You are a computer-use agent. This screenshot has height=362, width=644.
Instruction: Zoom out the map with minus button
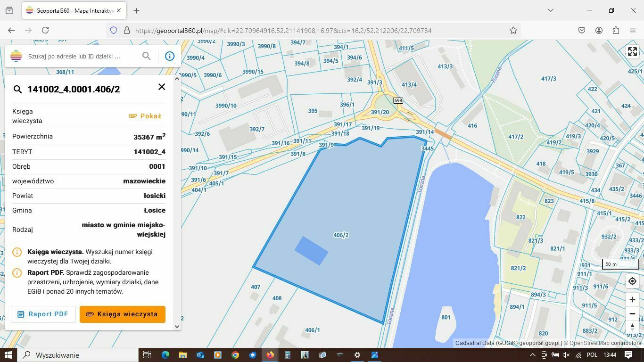tap(632, 313)
